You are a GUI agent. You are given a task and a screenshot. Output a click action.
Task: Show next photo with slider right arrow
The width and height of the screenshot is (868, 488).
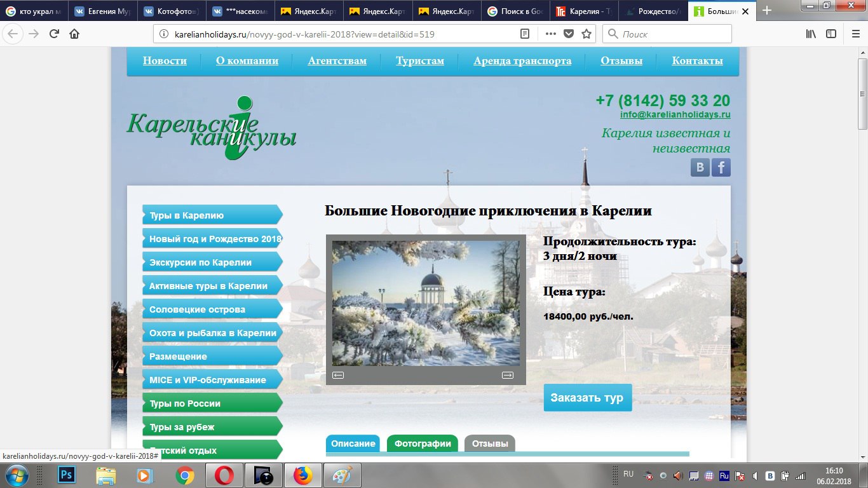coord(507,375)
